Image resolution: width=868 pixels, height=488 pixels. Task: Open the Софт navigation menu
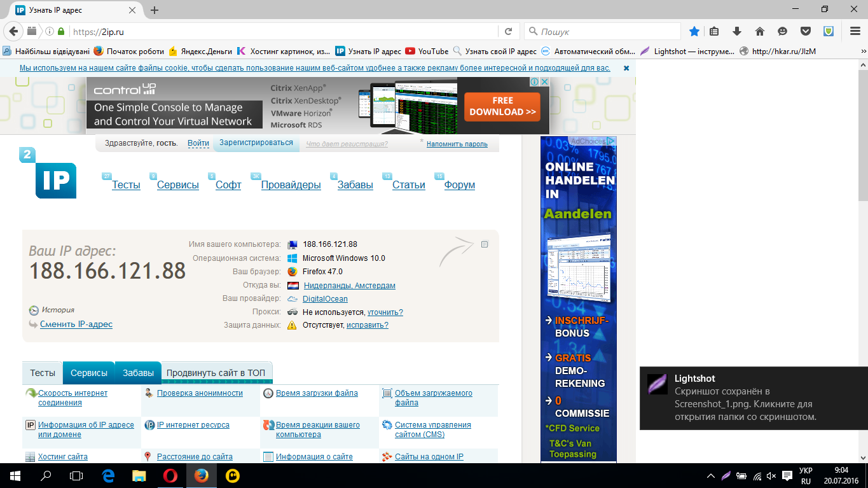[228, 185]
